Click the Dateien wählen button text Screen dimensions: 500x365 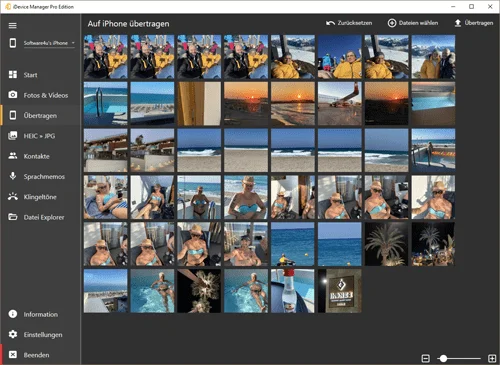pyautogui.click(x=418, y=23)
